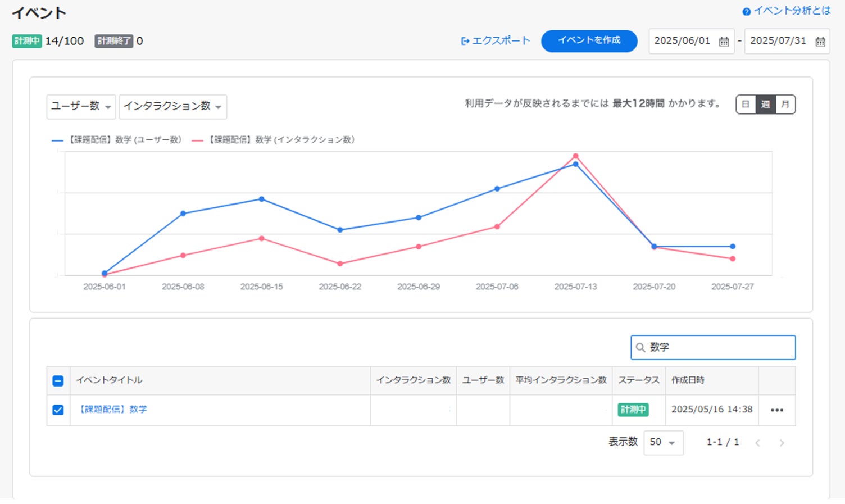Uncheck the 【課題配信】数学 row checkbox
This screenshot has height=504, width=845.
pyautogui.click(x=58, y=410)
